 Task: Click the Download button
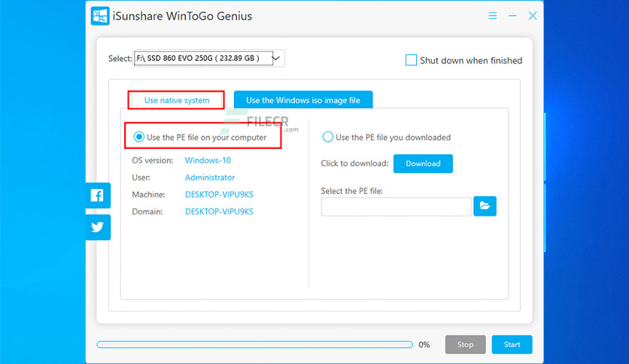(423, 163)
